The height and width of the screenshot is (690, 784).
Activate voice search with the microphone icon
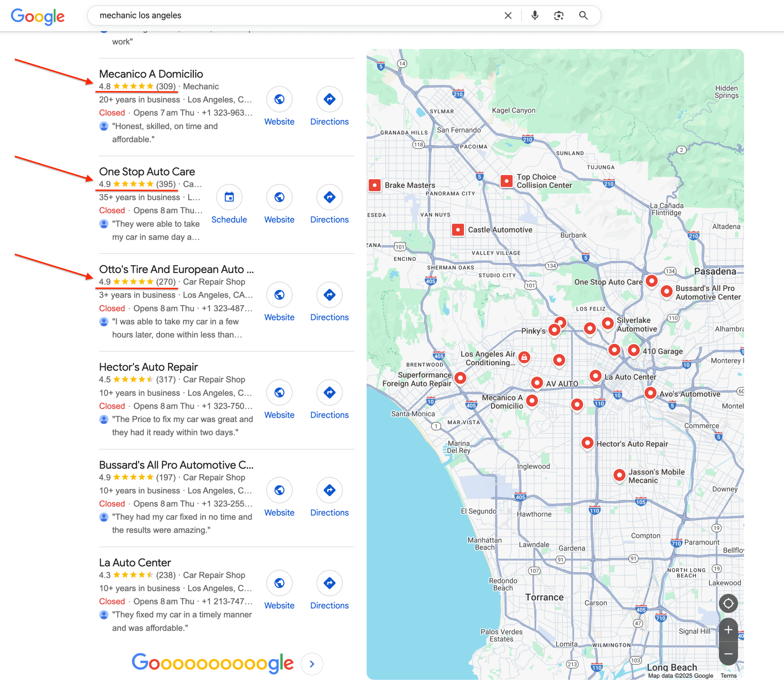tap(534, 16)
